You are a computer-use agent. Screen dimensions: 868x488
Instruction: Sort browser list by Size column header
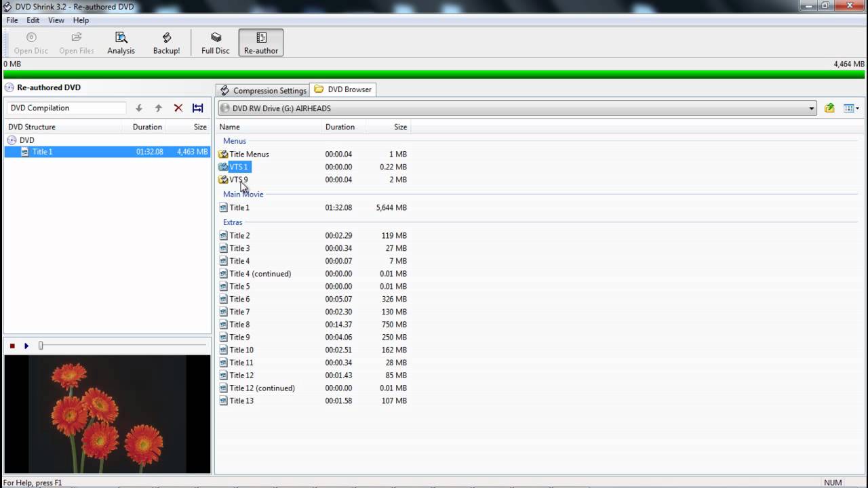point(388,127)
